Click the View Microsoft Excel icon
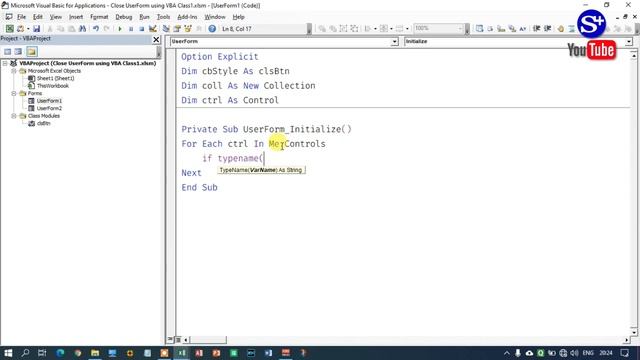 (9, 29)
